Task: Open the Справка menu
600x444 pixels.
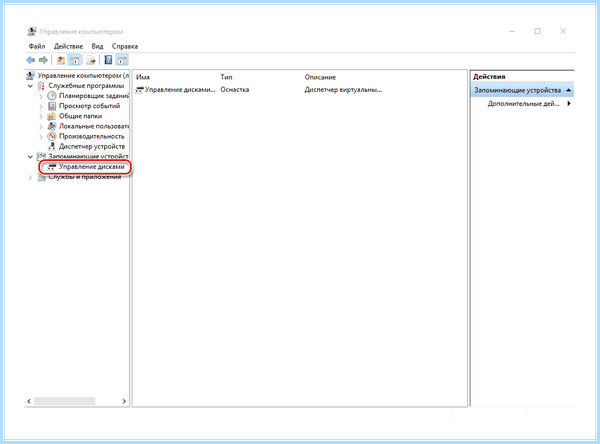Action: tap(125, 46)
